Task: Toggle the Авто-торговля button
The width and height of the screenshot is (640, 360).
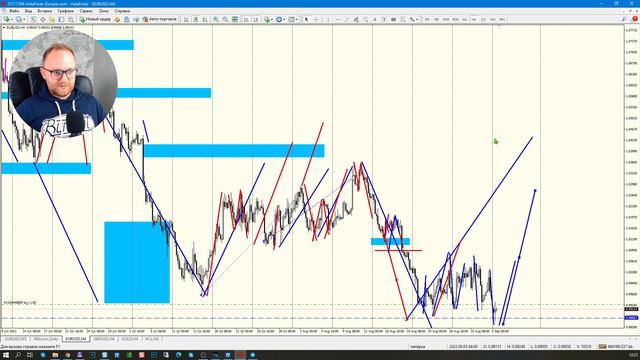Action: point(160,19)
